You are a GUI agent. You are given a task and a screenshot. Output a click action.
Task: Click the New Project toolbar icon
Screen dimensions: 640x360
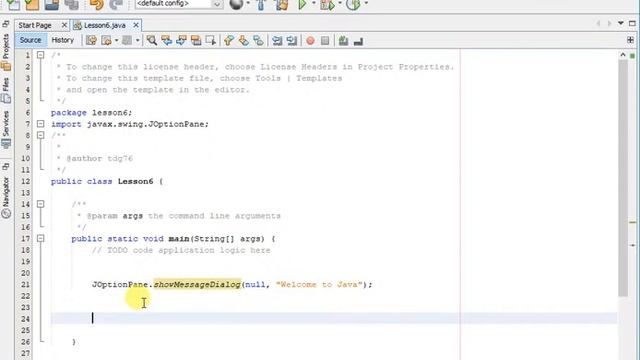click(32, 5)
